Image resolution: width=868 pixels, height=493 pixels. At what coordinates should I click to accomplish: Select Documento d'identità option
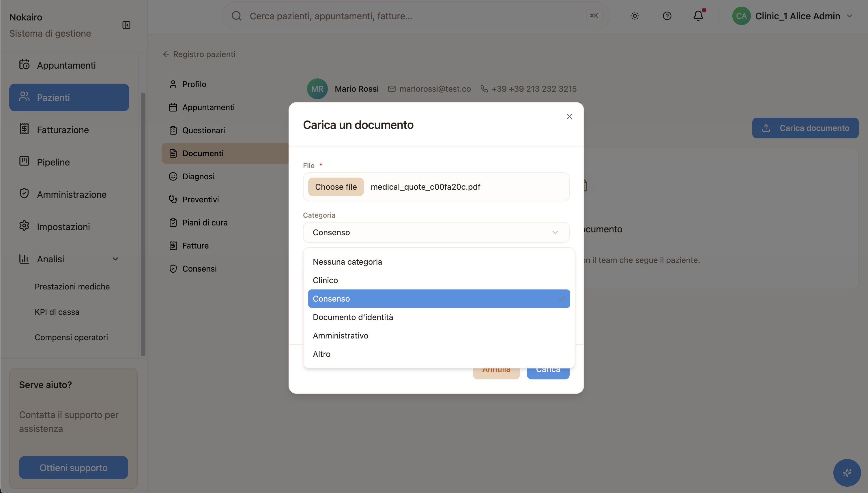coord(439,317)
